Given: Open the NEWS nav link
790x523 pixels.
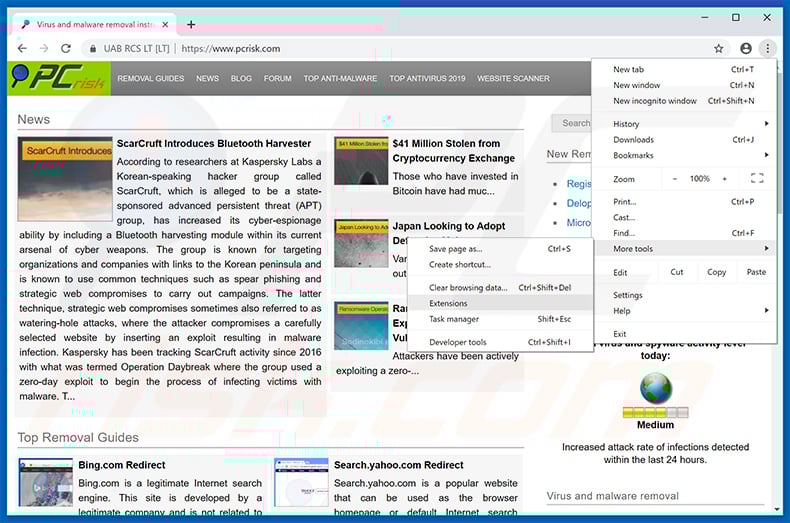Looking at the screenshot, I should (208, 79).
